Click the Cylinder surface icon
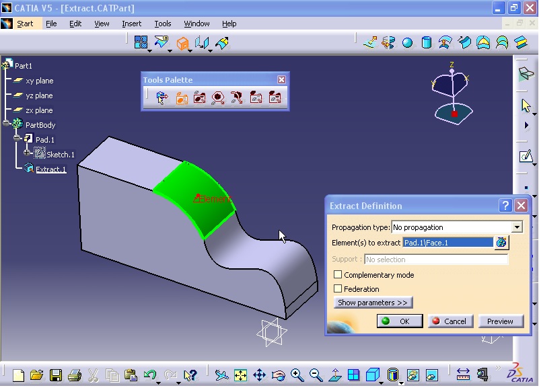This screenshot has height=392, width=539. (x=426, y=42)
